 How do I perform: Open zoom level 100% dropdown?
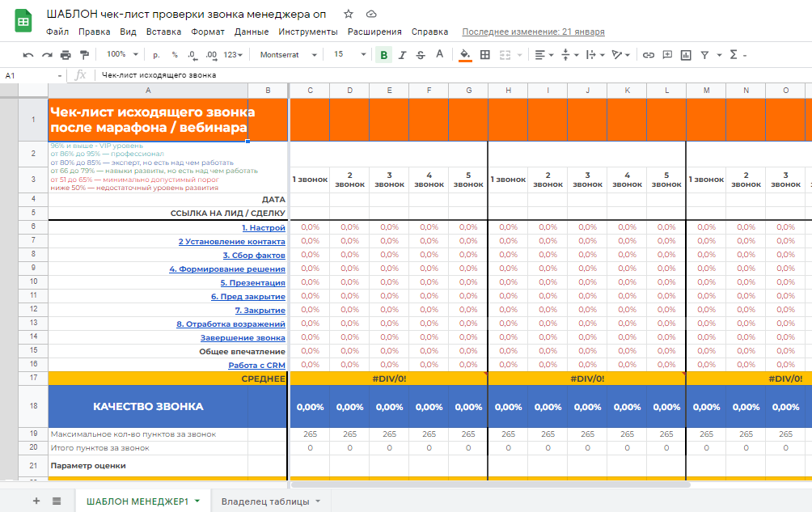click(x=122, y=54)
